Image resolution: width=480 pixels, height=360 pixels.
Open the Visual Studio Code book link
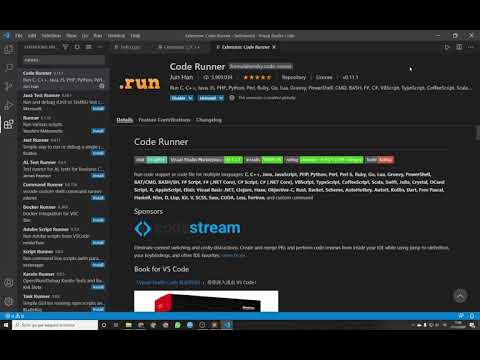point(168,282)
